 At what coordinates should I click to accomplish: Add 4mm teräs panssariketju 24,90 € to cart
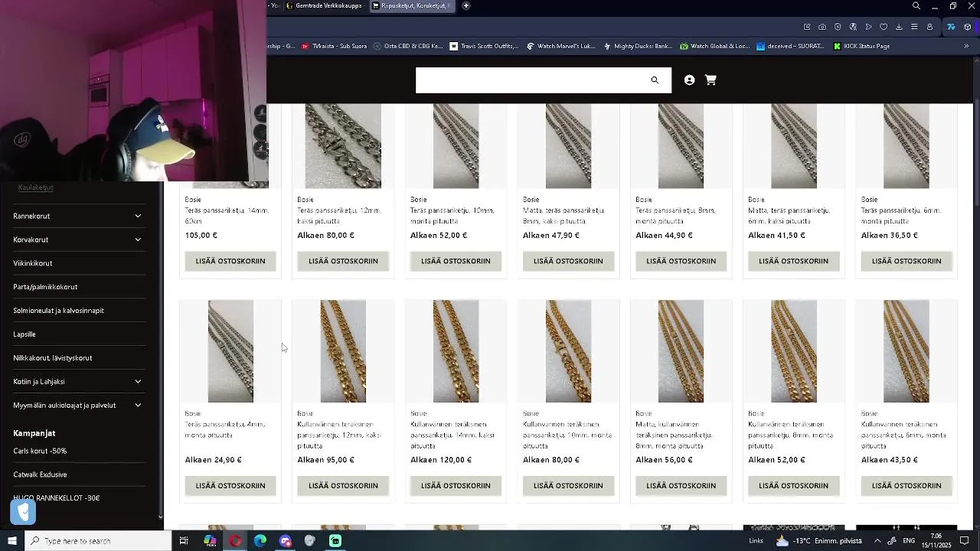click(230, 485)
